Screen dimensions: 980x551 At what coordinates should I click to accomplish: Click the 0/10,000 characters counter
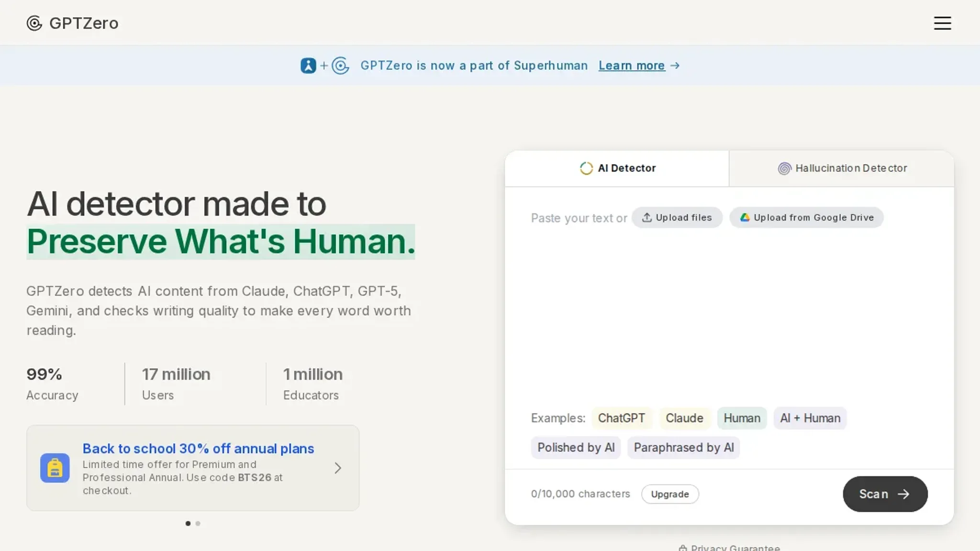pos(580,494)
